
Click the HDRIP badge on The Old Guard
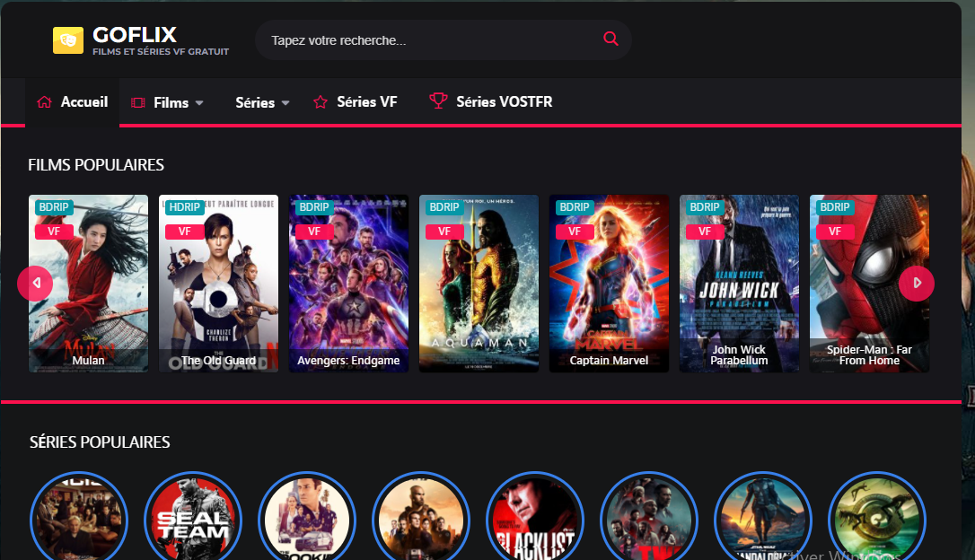(185, 207)
